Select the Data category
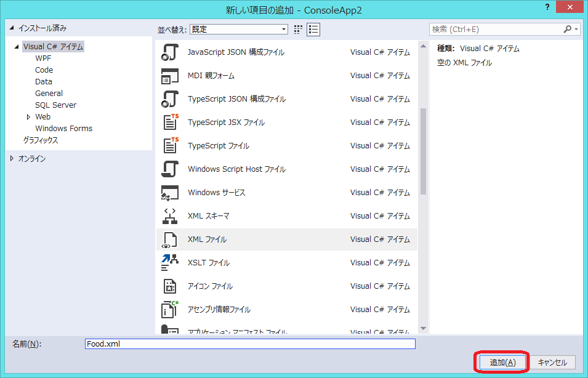 (x=44, y=81)
